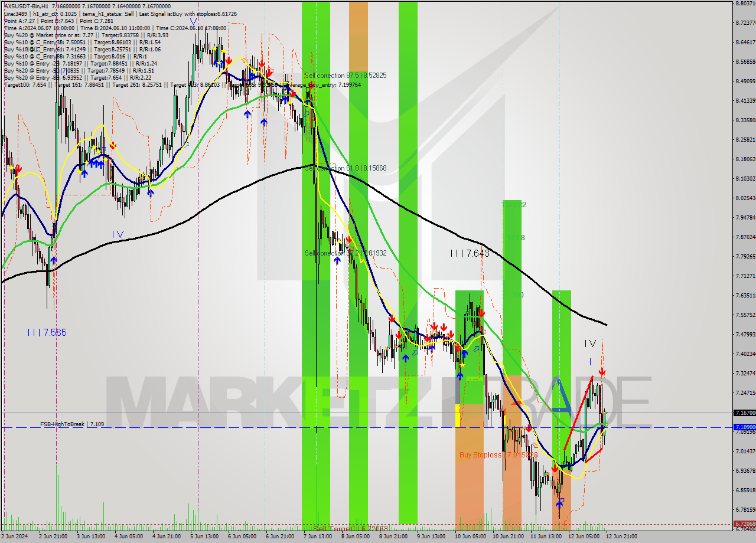Click the '4 Jun 05:00' time axis label

tap(129, 537)
